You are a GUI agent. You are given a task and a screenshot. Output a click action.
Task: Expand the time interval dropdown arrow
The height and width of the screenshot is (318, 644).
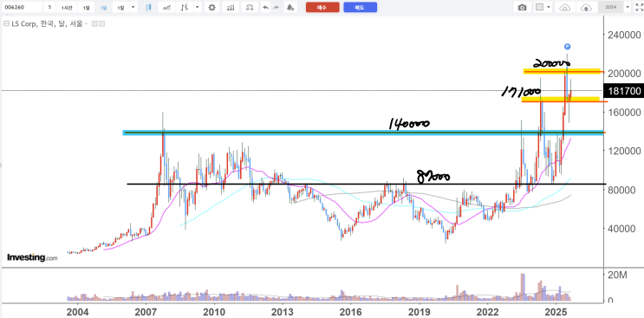(x=133, y=8)
